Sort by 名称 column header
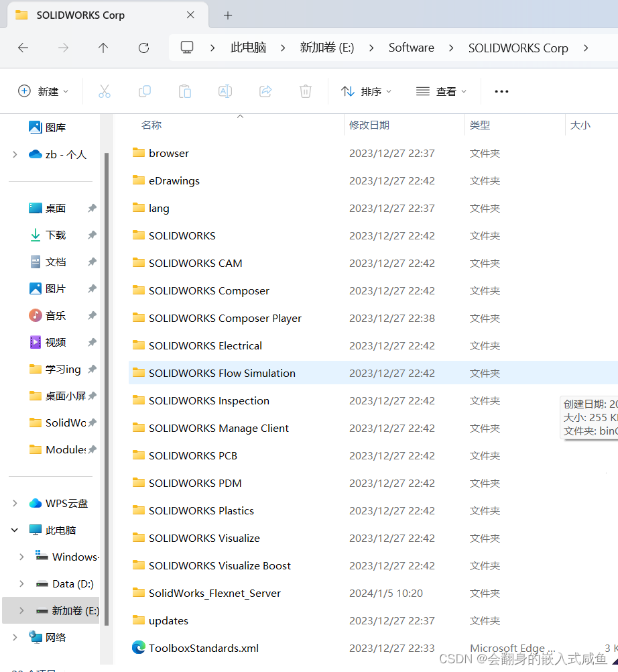This screenshot has width=618, height=672. point(151,125)
